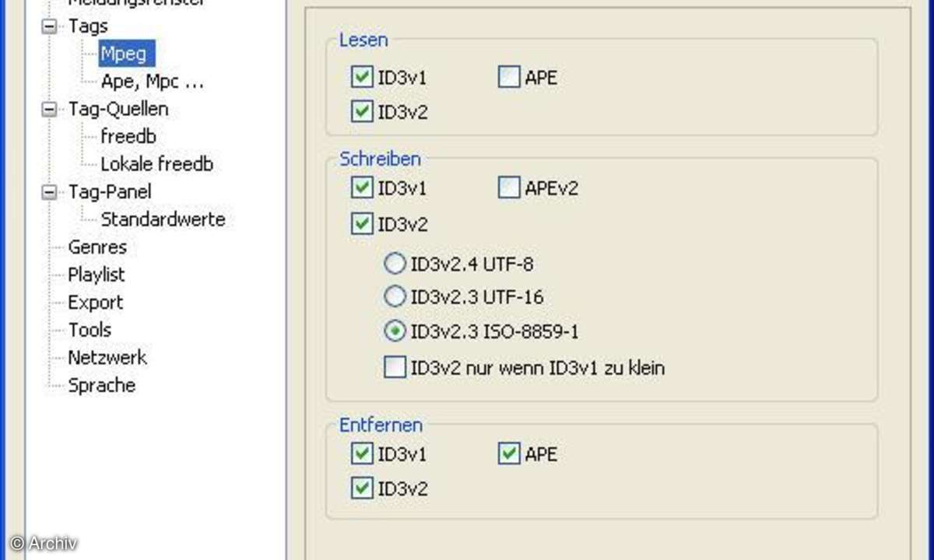Uncheck APE under Entfernen
Image resolution: width=934 pixels, height=560 pixels.
click(508, 453)
